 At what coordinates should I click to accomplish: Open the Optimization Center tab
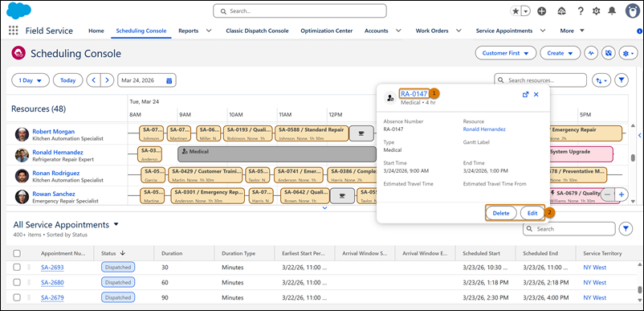(x=327, y=31)
